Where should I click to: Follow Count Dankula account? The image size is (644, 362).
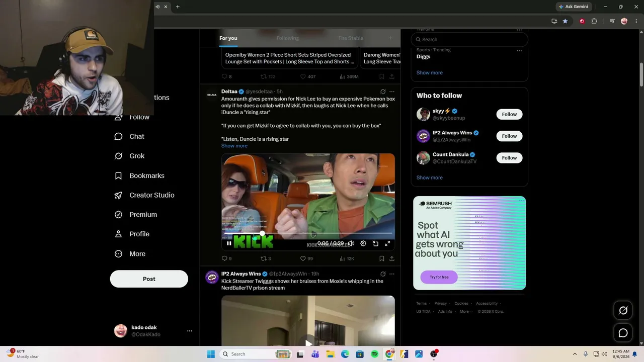click(509, 158)
